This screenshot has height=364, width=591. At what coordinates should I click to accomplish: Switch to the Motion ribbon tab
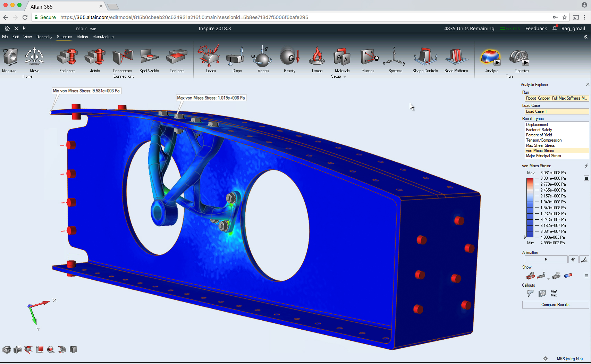pos(82,37)
